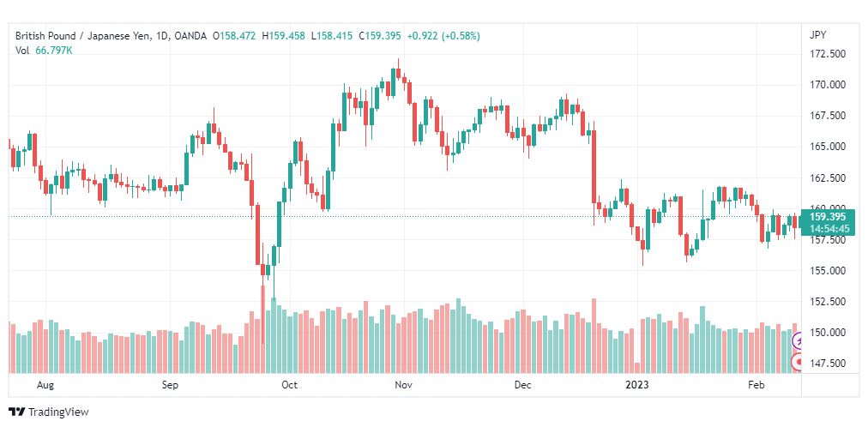Image resolution: width=868 pixels, height=427 pixels.
Task: Click the 2023 label on time axis
Action: tap(636, 385)
